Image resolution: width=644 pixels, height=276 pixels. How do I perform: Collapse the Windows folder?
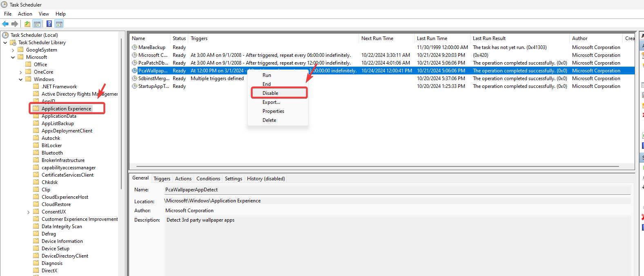pos(20,79)
